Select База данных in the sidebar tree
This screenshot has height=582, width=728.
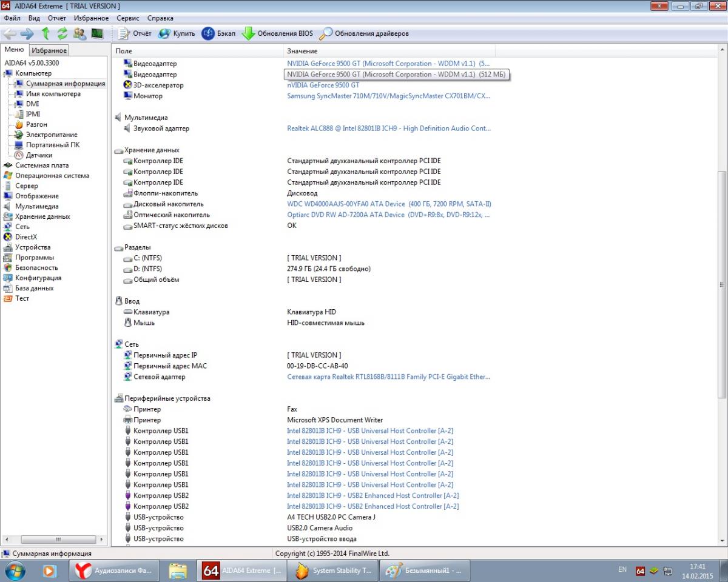tap(35, 289)
